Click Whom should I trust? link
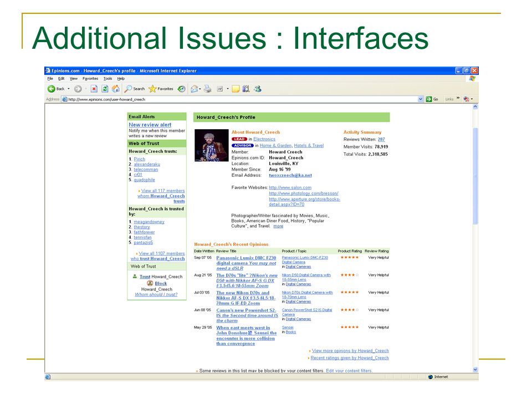Screen dimensions: 532x399 click(x=156, y=294)
